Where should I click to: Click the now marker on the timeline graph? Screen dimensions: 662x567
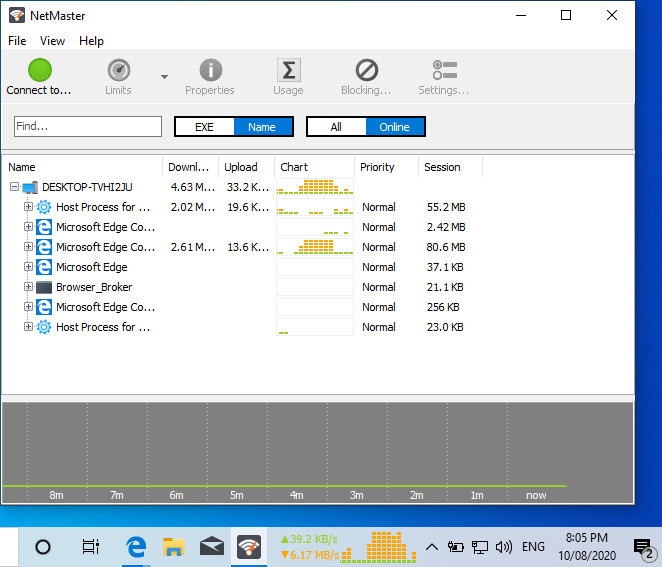tap(536, 495)
